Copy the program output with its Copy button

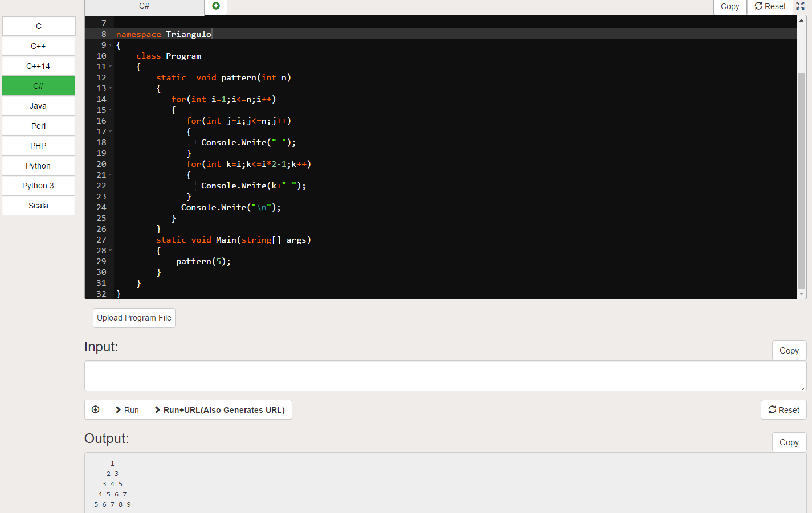789,442
